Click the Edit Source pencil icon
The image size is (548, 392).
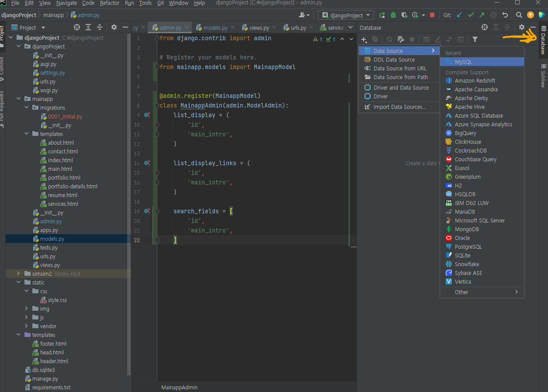(x=438, y=40)
